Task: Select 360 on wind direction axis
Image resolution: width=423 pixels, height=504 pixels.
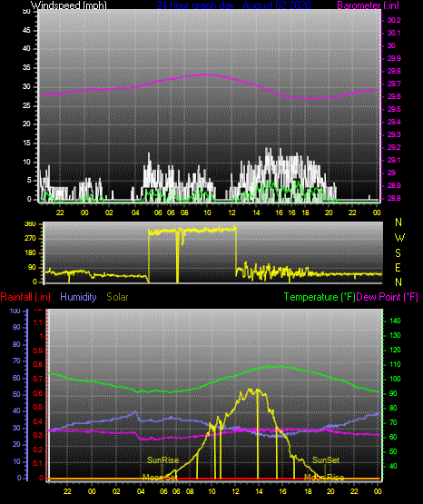Action: [x=30, y=224]
